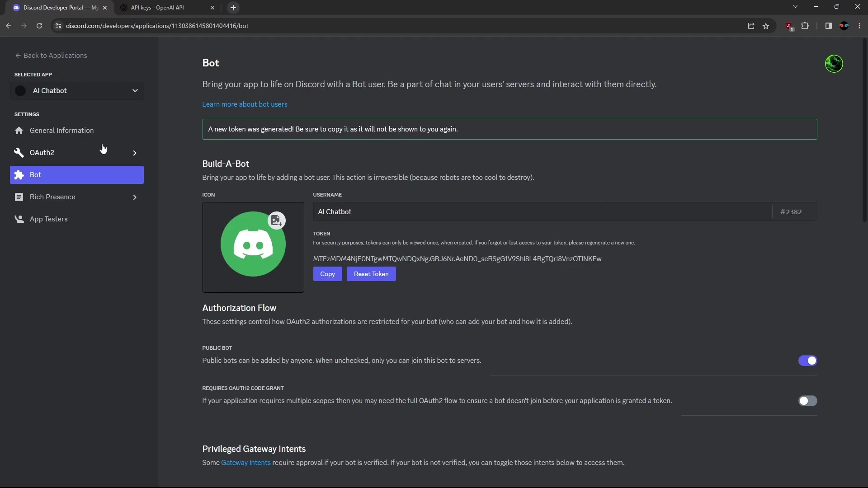Open the Gateway Intents link
868x488 pixels.
coord(246,463)
